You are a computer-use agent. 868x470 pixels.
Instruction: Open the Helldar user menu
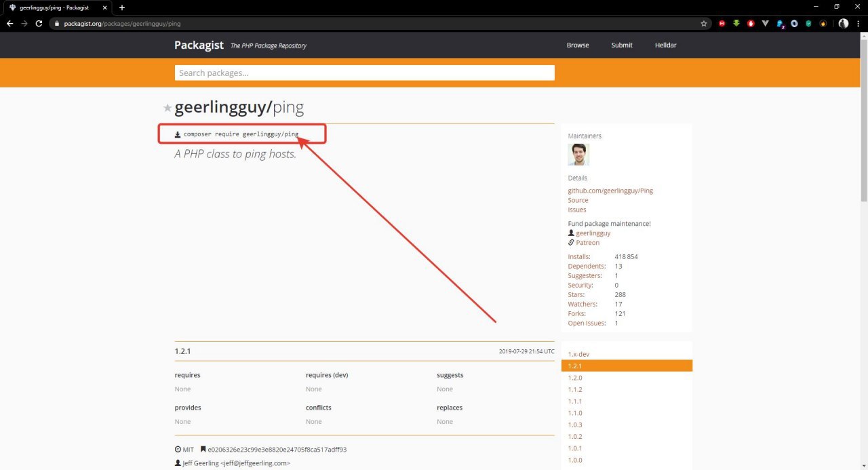click(665, 45)
